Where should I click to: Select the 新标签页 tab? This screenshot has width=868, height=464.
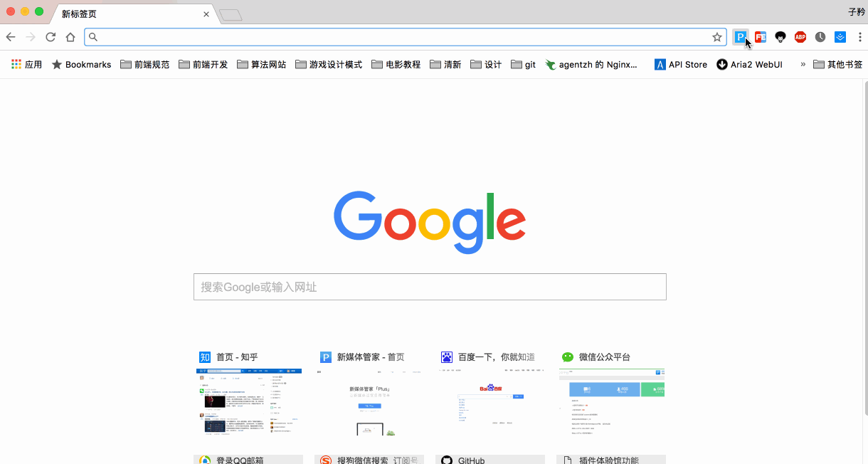(128, 14)
